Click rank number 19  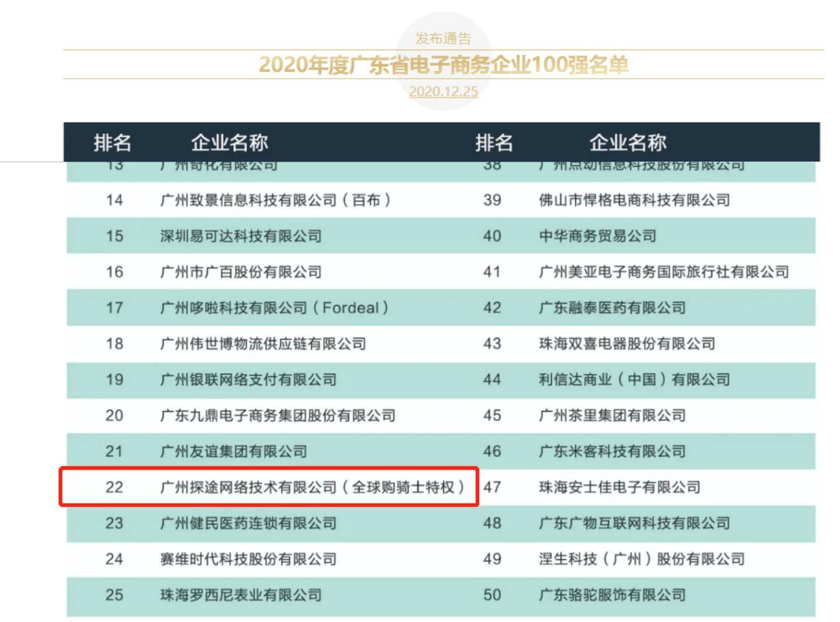(114, 380)
